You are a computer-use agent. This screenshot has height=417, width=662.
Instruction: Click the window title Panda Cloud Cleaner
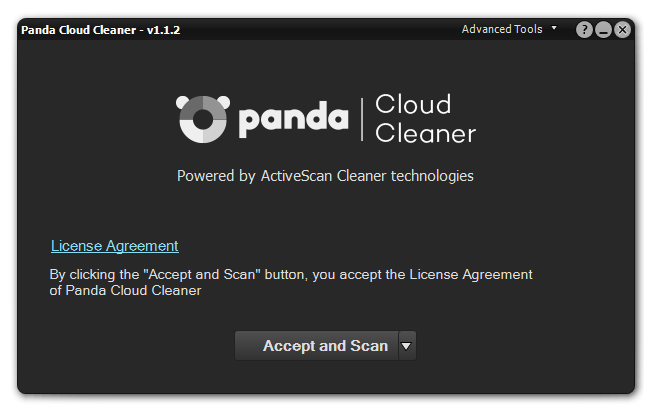pos(79,30)
